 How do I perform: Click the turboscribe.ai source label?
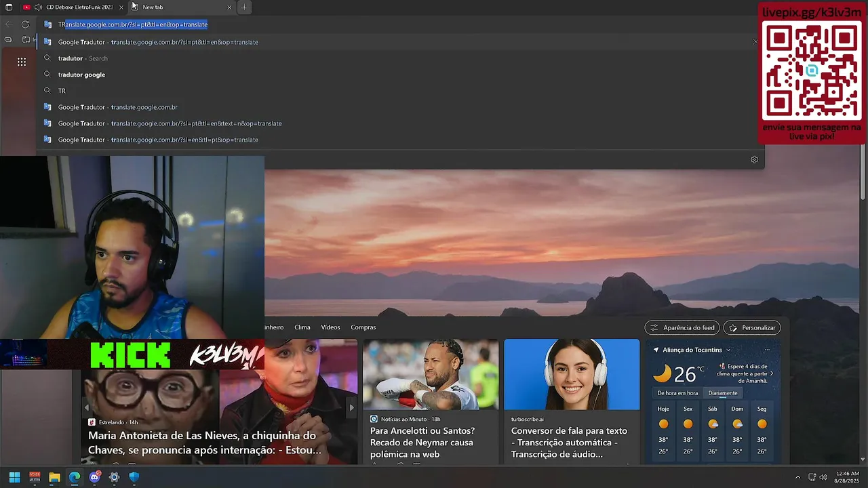point(528,419)
